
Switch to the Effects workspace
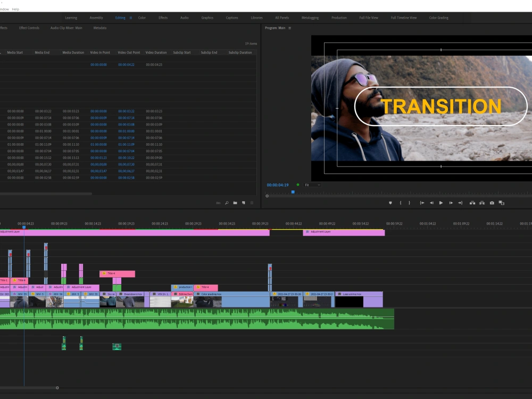pyautogui.click(x=163, y=18)
